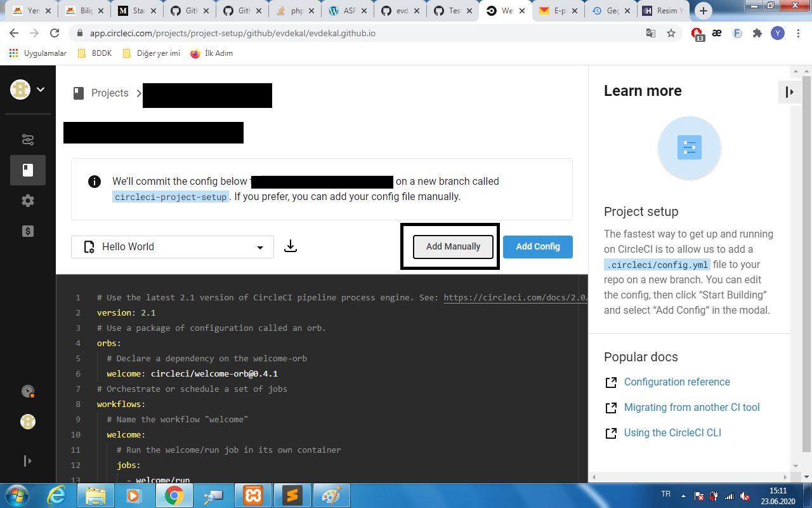
Task: Open Sublime Text from the taskbar
Action: click(x=292, y=495)
